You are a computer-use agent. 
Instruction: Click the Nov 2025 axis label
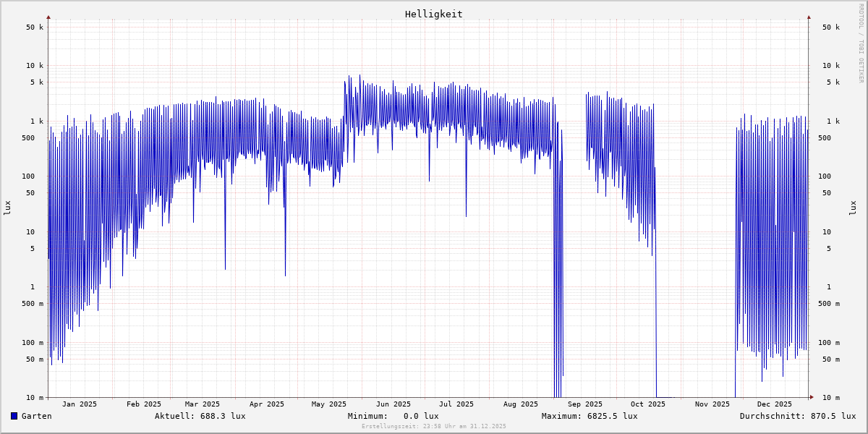coord(712,404)
